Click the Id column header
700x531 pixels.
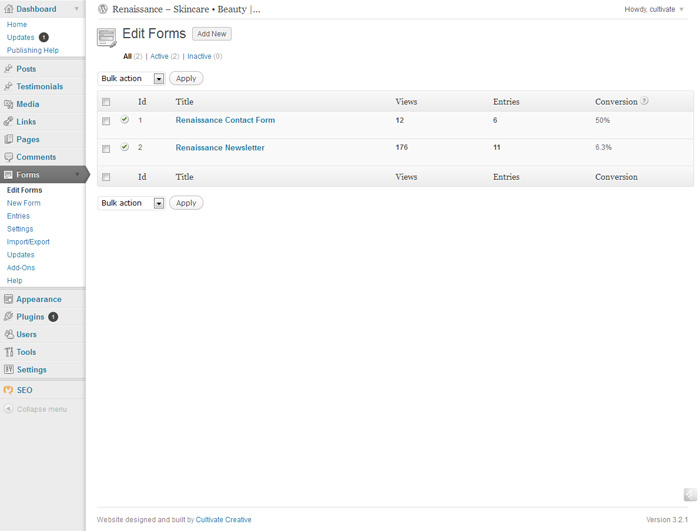(142, 102)
